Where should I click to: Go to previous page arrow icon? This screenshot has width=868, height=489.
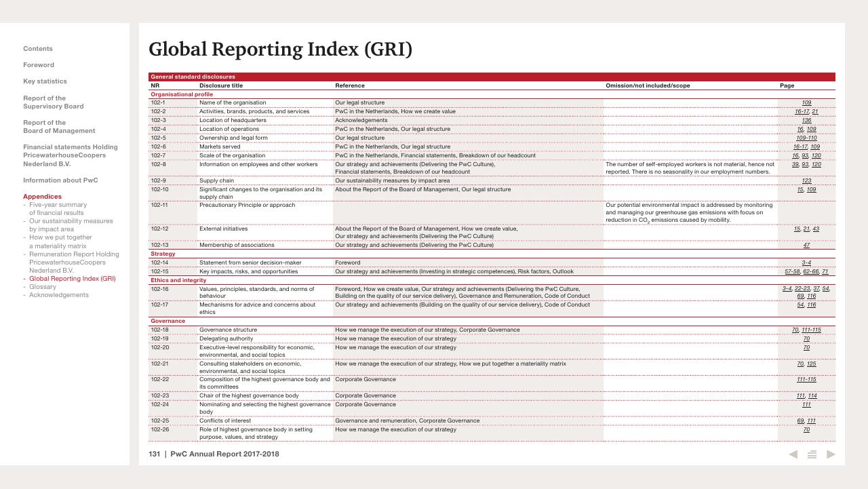point(793,454)
